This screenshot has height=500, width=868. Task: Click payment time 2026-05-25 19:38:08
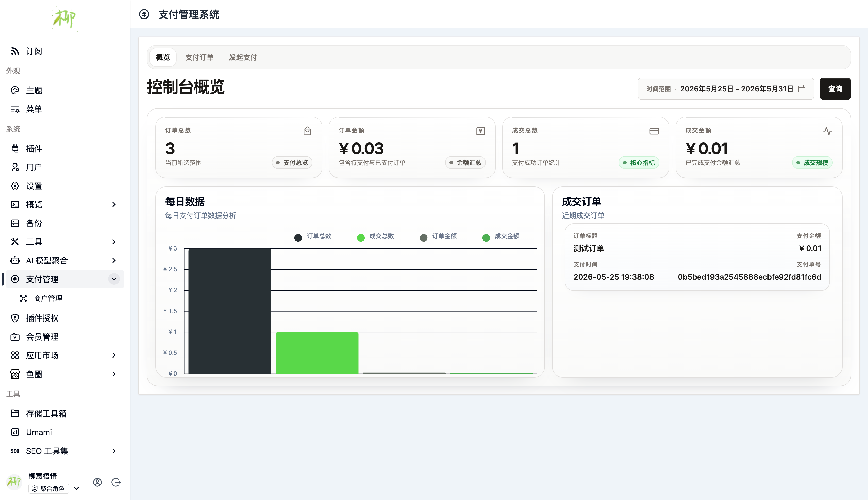[614, 277]
